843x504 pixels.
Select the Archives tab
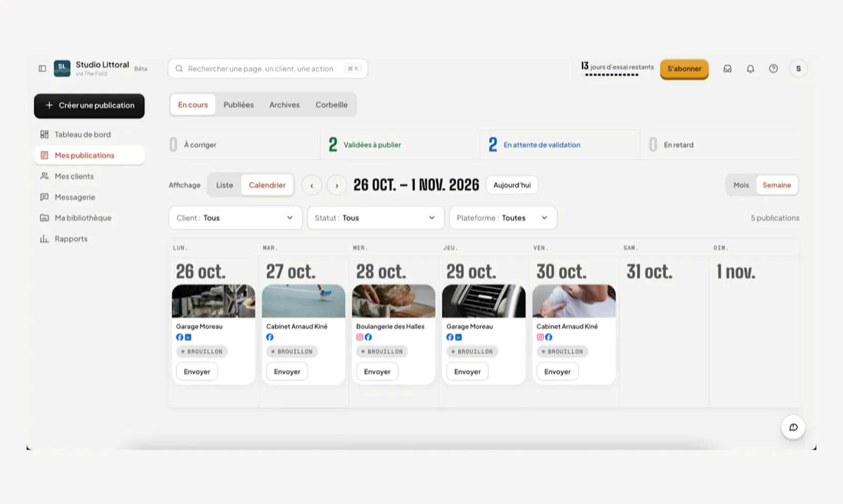tap(285, 105)
